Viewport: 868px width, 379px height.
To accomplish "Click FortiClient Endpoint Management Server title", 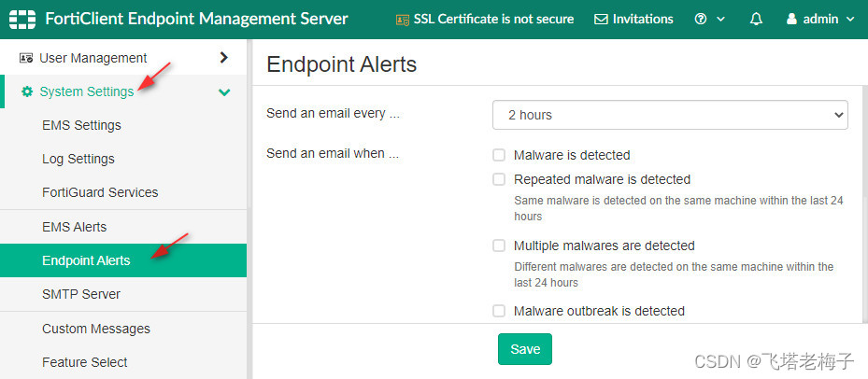I will tap(196, 19).
